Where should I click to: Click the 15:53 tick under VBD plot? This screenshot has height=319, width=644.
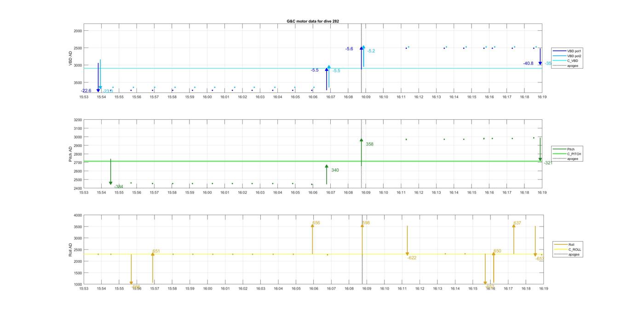pos(84,97)
